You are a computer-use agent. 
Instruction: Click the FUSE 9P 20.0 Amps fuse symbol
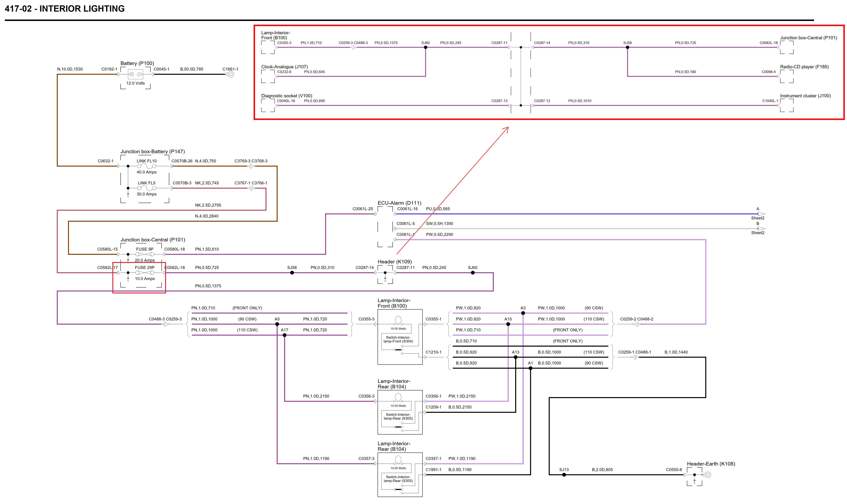pyautogui.click(x=145, y=254)
